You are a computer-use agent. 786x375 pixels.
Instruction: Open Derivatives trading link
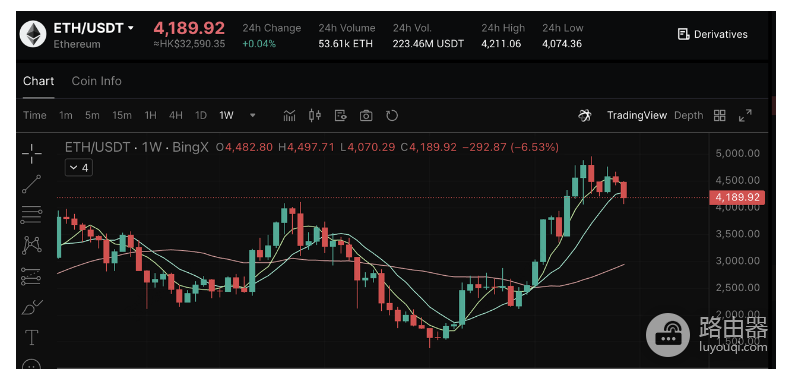pyautogui.click(x=712, y=34)
